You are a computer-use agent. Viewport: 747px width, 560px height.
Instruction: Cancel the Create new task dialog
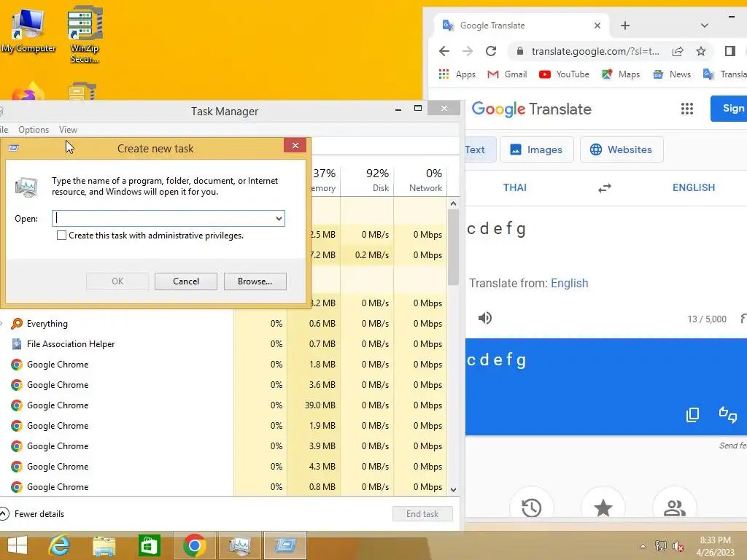pyautogui.click(x=186, y=281)
